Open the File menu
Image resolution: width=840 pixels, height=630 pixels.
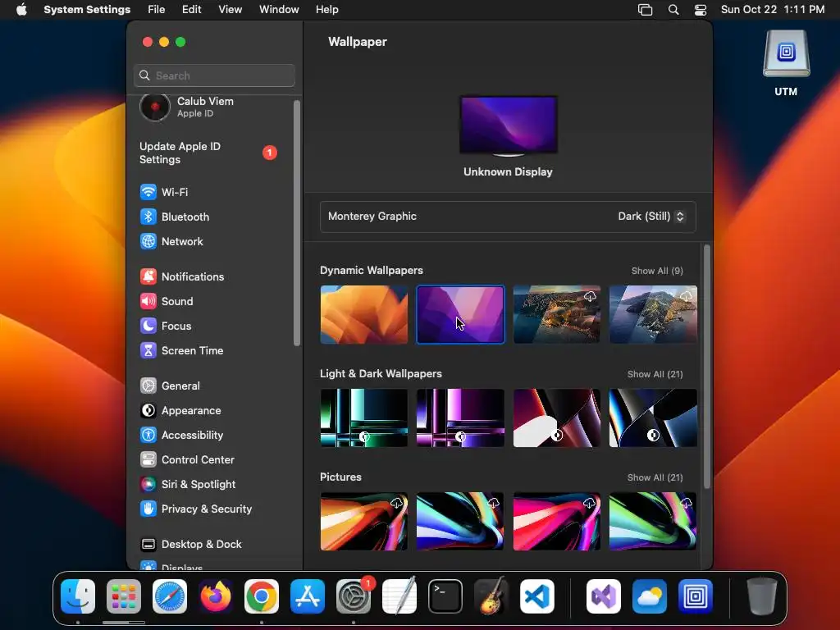coord(157,10)
